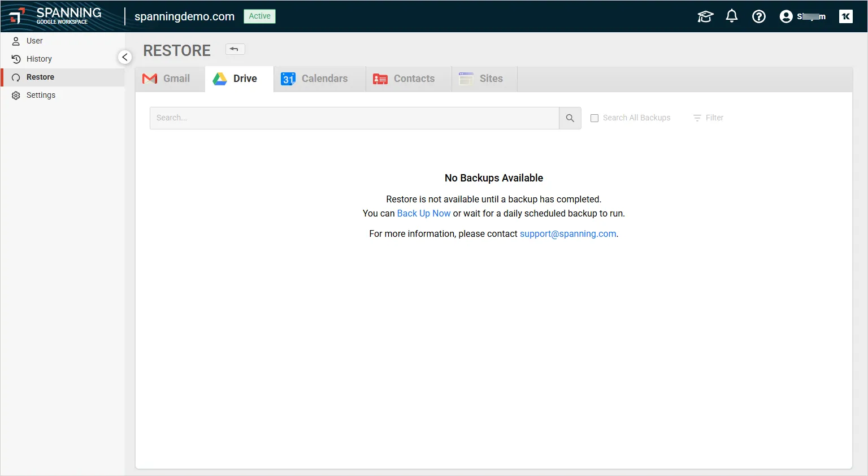
Task: Enable the Search All Backups checkbox
Action: click(x=594, y=118)
